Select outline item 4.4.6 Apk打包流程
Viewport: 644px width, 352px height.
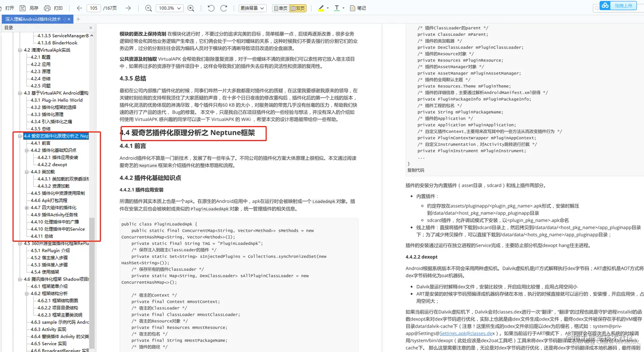[49, 200]
